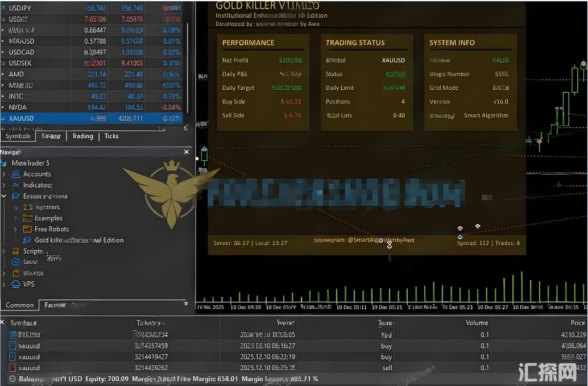This screenshot has height=386, width=588.
Task: Switch to the Common tab in Navigator
Action: 19,305
